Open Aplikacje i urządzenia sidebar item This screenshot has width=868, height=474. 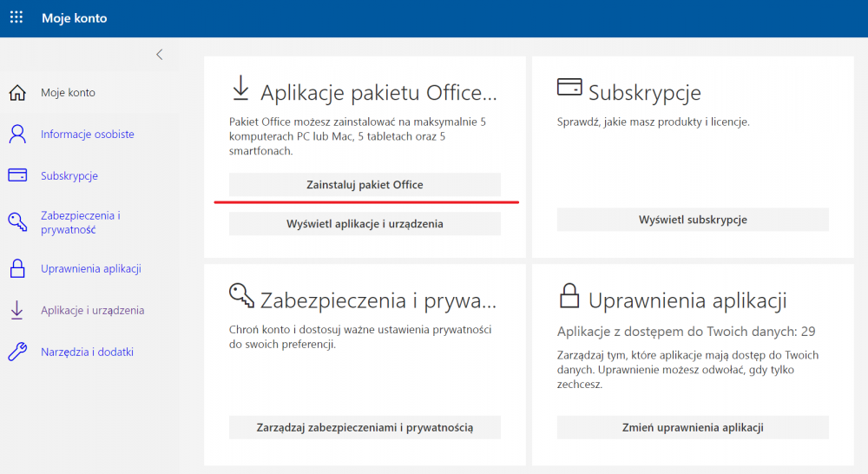[x=92, y=311]
